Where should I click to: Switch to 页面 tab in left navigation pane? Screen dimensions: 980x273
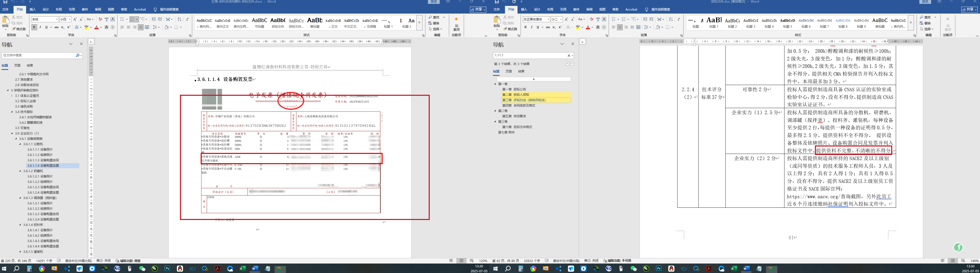[17, 66]
